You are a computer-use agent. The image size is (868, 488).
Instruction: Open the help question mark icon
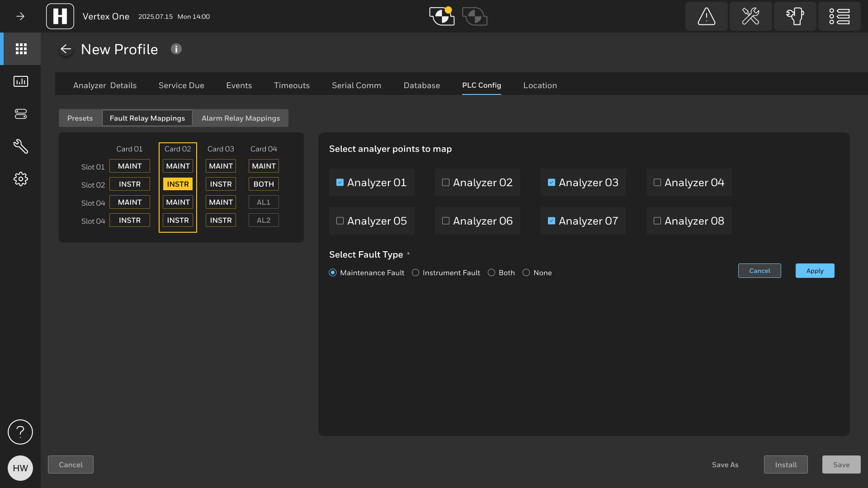coord(20,432)
